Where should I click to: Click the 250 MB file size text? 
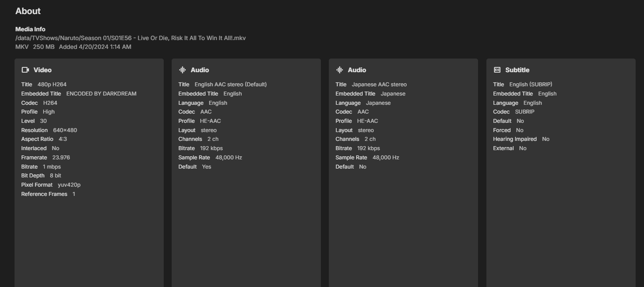tap(44, 47)
